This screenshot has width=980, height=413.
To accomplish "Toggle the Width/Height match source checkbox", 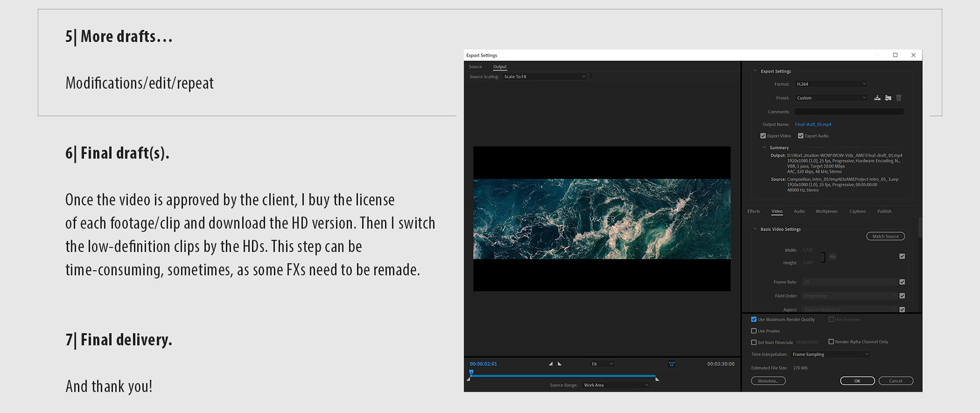I will (902, 256).
